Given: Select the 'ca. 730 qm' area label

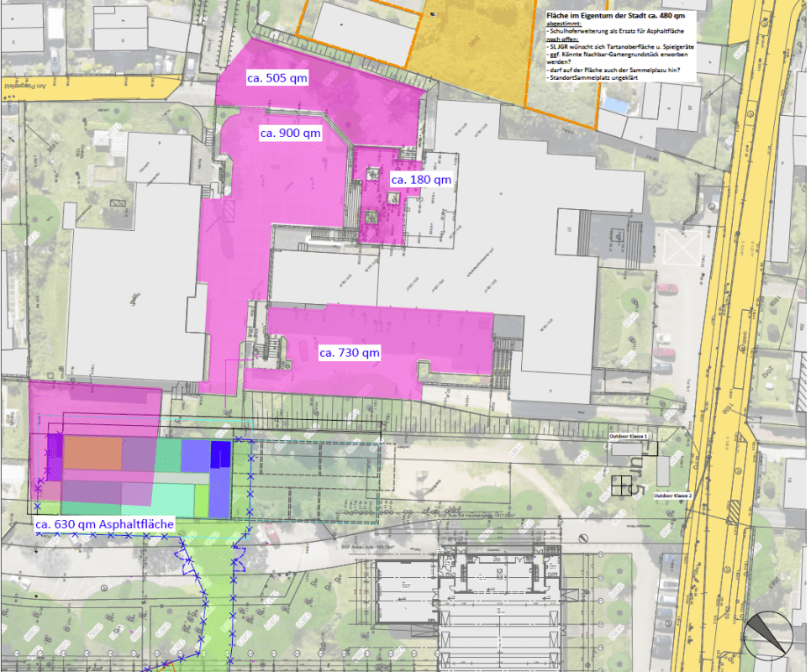Looking at the screenshot, I should (x=350, y=353).
